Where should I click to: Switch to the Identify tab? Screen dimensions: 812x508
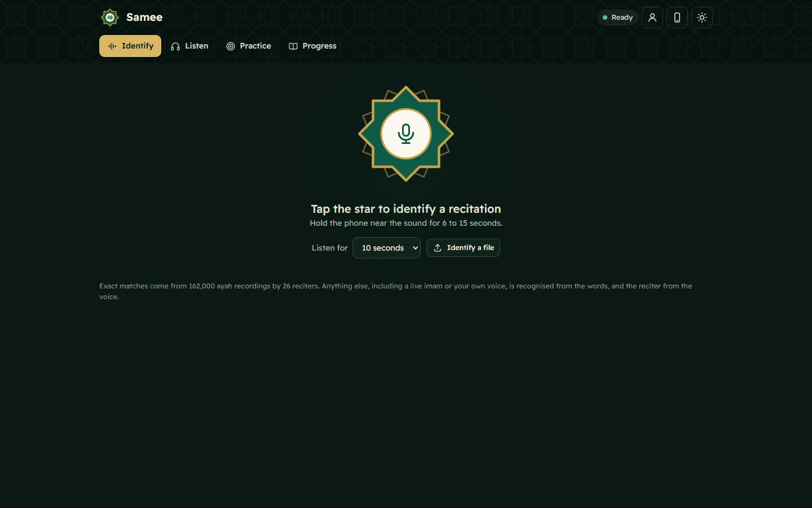tap(130, 46)
